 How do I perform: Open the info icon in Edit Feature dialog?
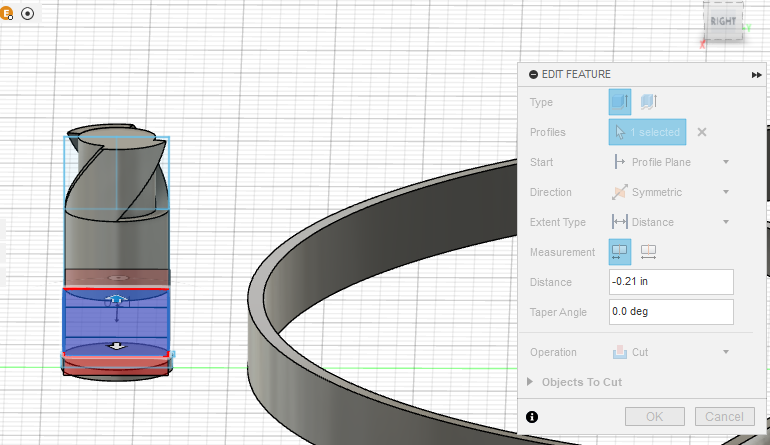tap(532, 417)
